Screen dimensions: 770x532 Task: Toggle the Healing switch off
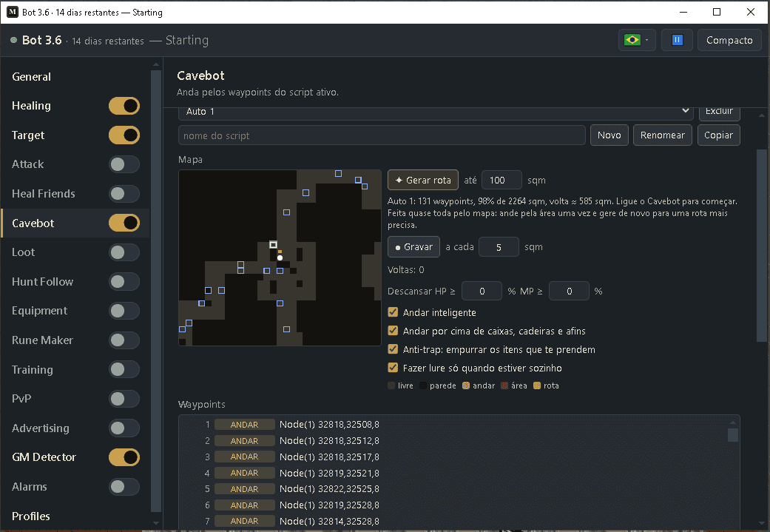coord(124,106)
